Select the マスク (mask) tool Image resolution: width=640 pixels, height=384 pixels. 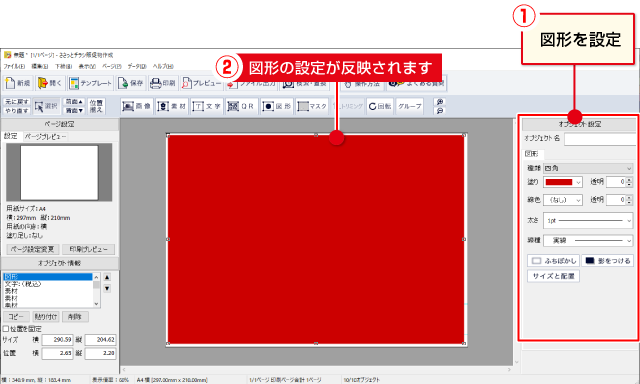312,106
